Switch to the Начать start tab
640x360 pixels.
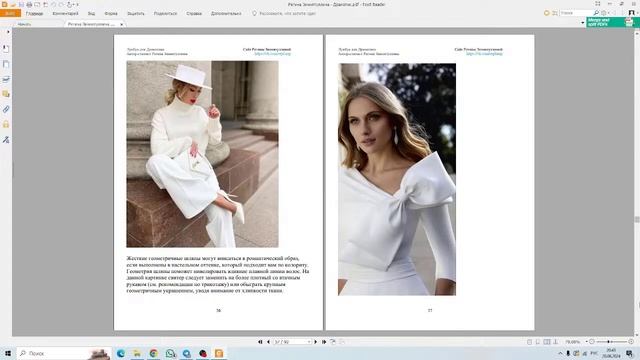click(24, 24)
